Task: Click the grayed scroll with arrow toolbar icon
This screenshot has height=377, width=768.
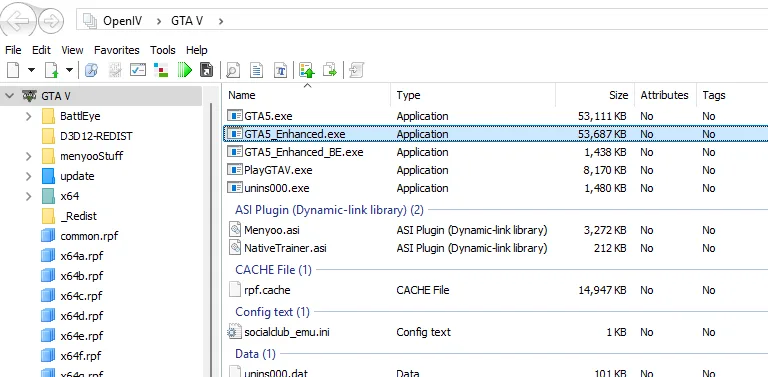Action: tap(356, 71)
